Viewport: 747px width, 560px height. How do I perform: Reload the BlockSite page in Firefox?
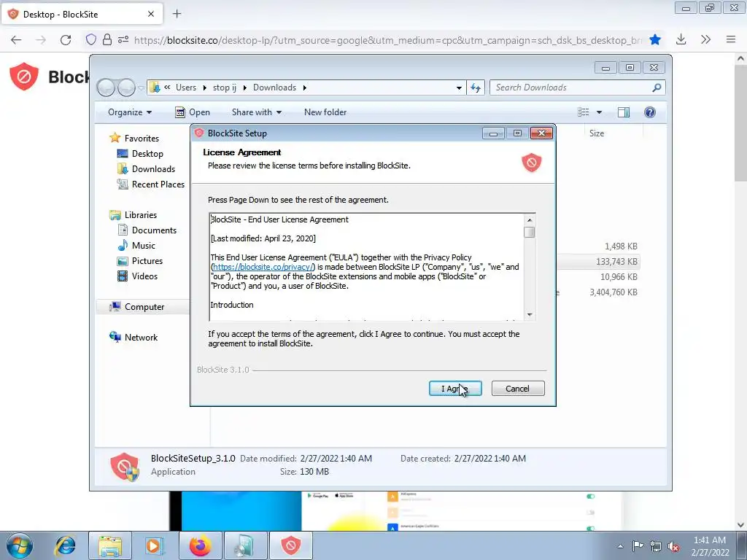pyautogui.click(x=66, y=40)
